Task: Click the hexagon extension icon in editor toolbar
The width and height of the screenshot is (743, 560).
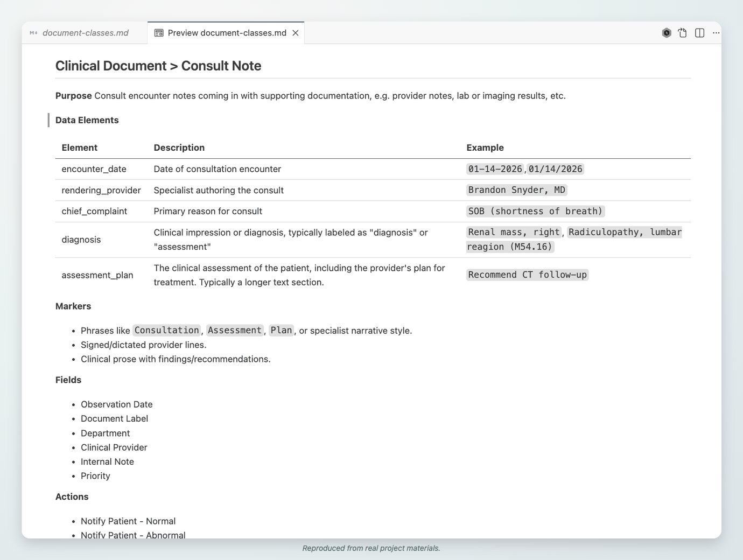Action: point(667,33)
